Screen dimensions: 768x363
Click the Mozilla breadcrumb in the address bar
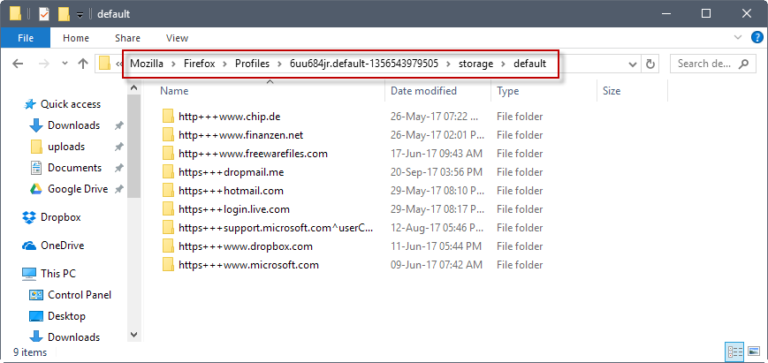pyautogui.click(x=146, y=64)
